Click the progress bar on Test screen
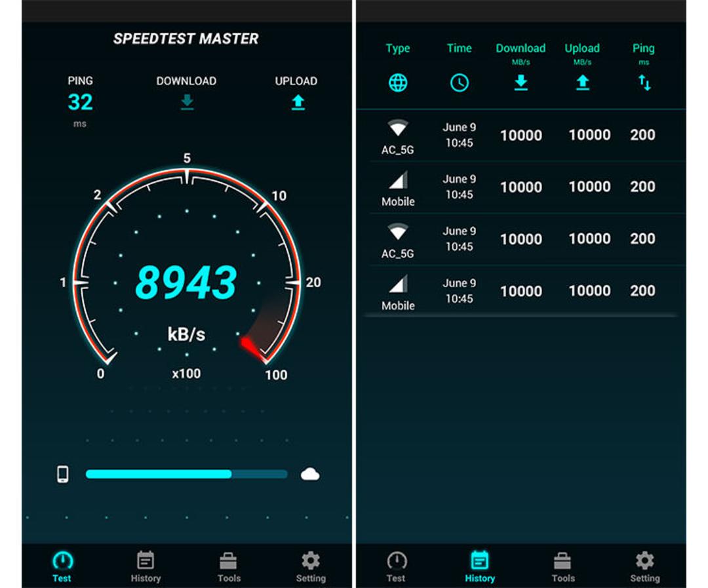The height and width of the screenshot is (588, 708). tap(186, 474)
